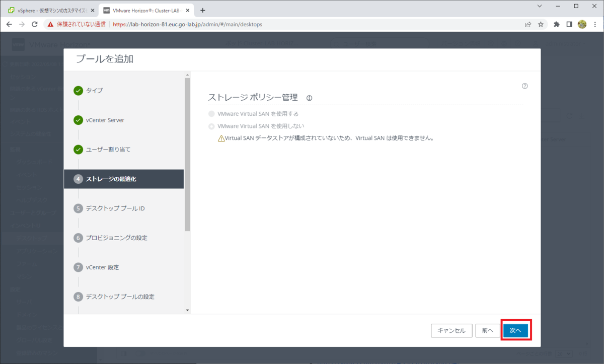This screenshot has height=364, width=604.
Task: Bookmark this page with the star icon
Action: click(x=541, y=24)
